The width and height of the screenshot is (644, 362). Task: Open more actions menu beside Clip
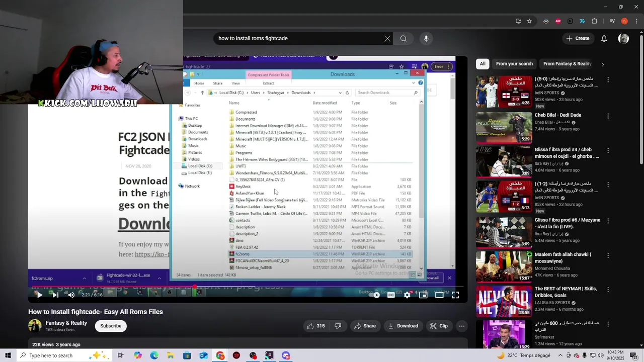[x=461, y=326]
